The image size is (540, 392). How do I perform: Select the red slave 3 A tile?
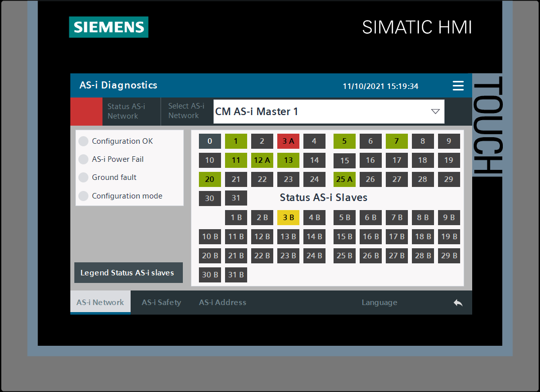(x=288, y=141)
